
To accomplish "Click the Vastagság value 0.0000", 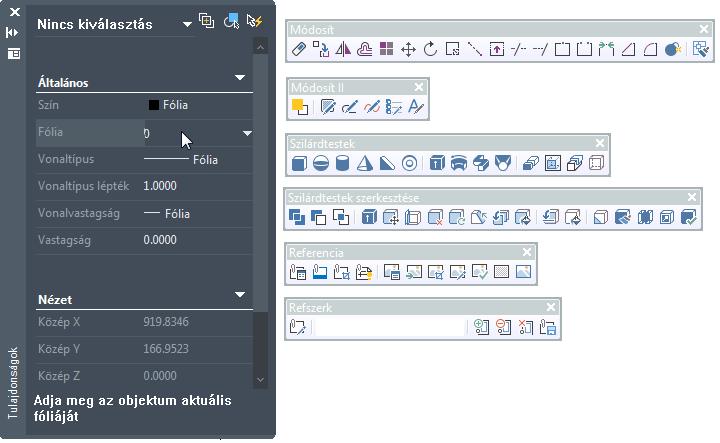I will tap(160, 240).
